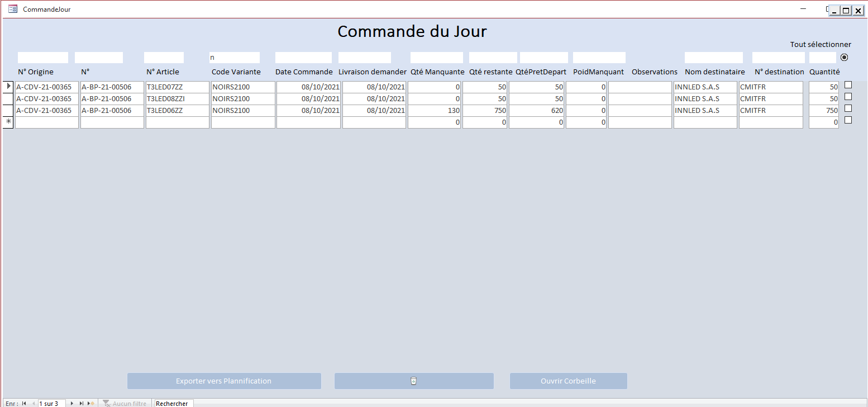Click the new-row asterisk selector

pos(8,122)
